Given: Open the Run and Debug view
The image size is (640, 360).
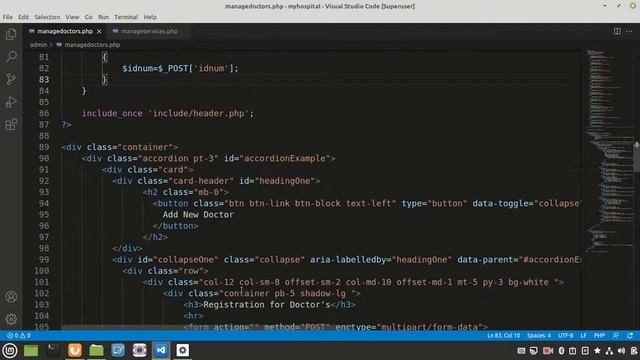Looking at the screenshot, I should click(x=11, y=102).
